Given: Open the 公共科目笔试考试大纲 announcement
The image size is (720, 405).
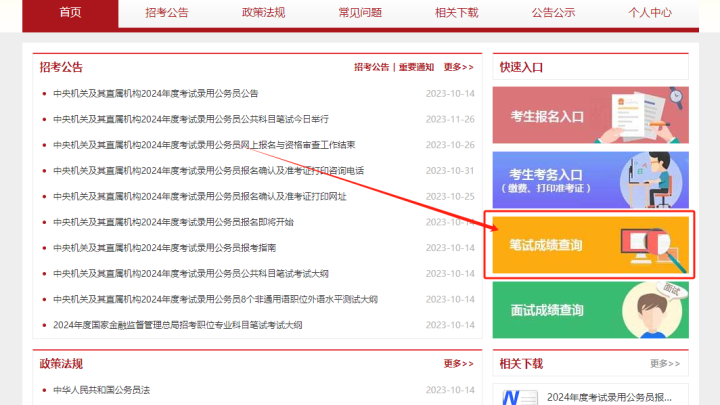Looking at the screenshot, I should pos(191,274).
